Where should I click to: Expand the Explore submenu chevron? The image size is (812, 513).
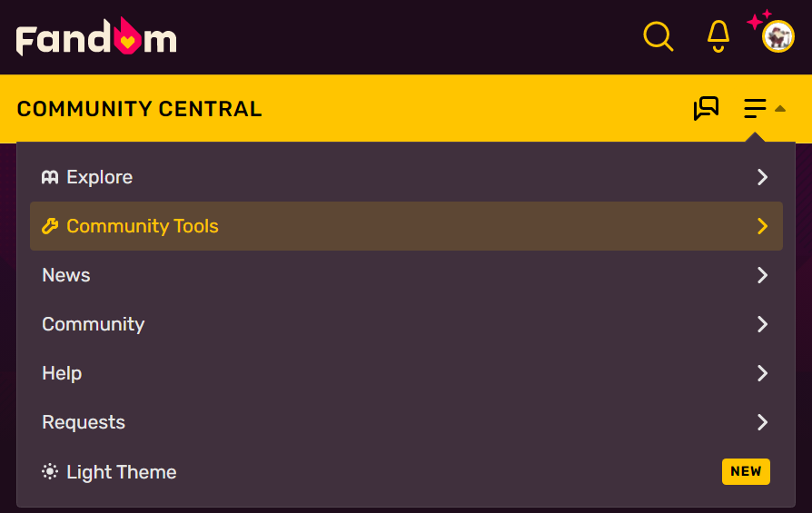[x=762, y=177]
